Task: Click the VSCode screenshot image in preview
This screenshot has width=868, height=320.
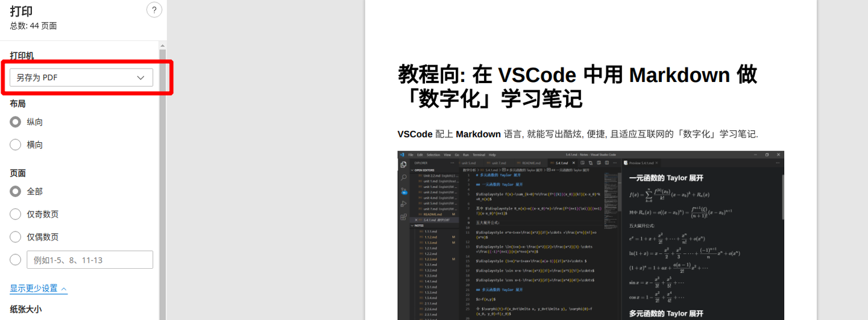Action: (591, 235)
